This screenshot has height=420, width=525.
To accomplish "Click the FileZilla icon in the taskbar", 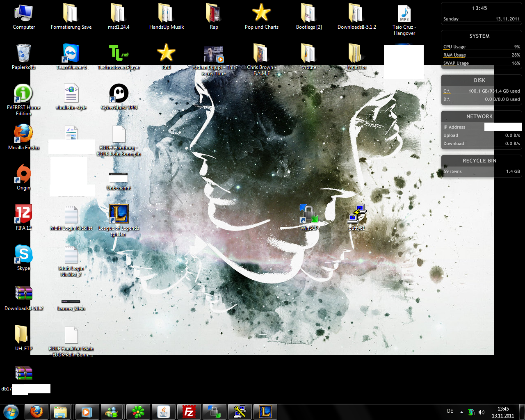I will click(189, 411).
